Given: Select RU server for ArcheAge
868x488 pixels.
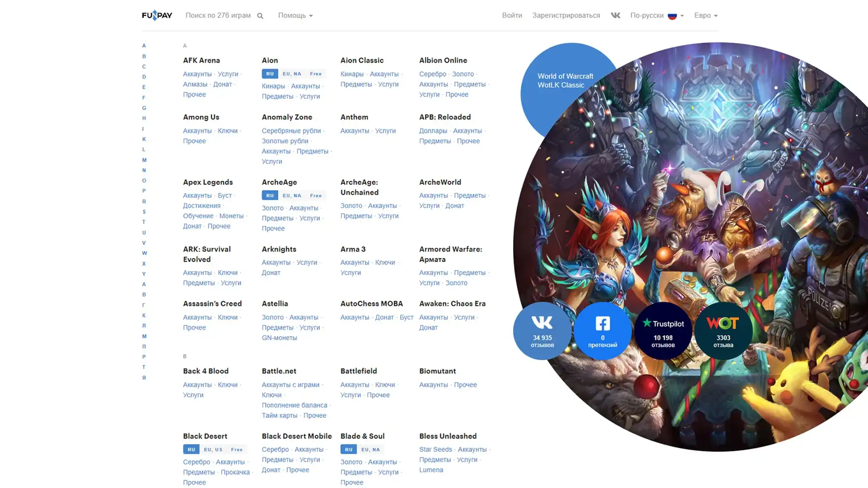Looking at the screenshot, I should [270, 196].
